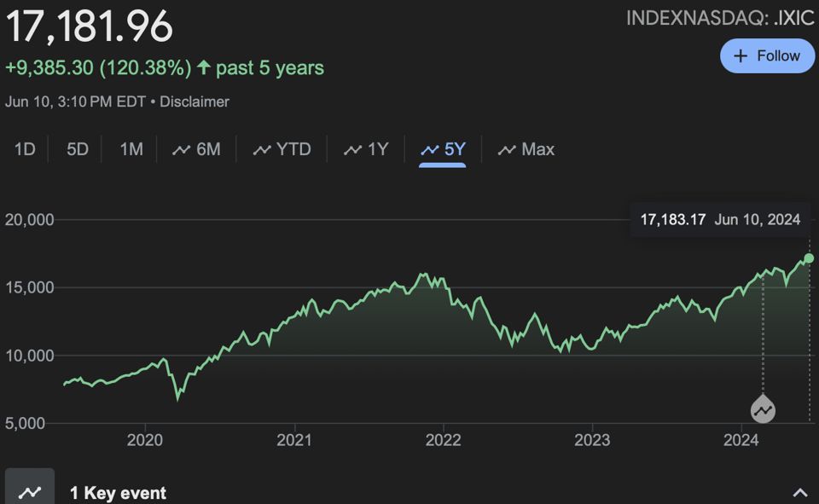Expand the 1 Key event section chevron
Screen dimensions: 819x504
[799, 492]
